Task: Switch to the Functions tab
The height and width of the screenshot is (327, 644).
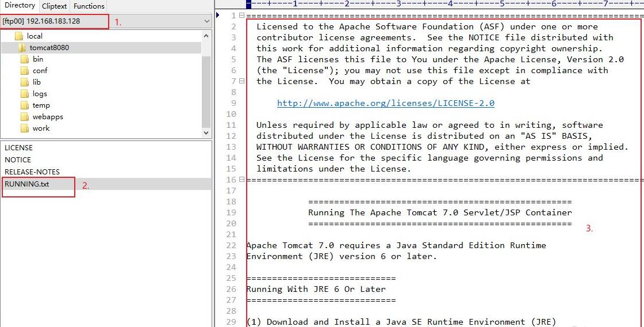Action: (x=89, y=6)
